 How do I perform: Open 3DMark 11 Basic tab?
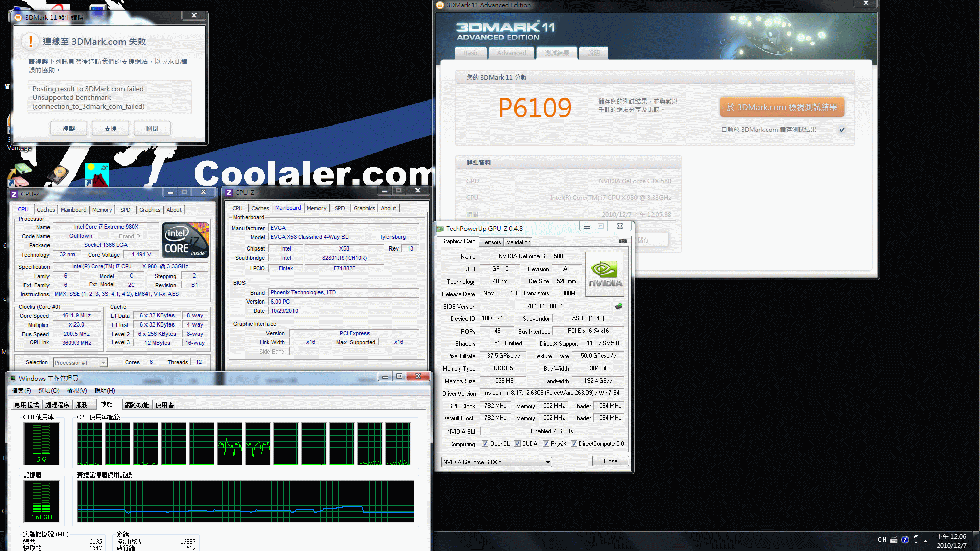[471, 53]
